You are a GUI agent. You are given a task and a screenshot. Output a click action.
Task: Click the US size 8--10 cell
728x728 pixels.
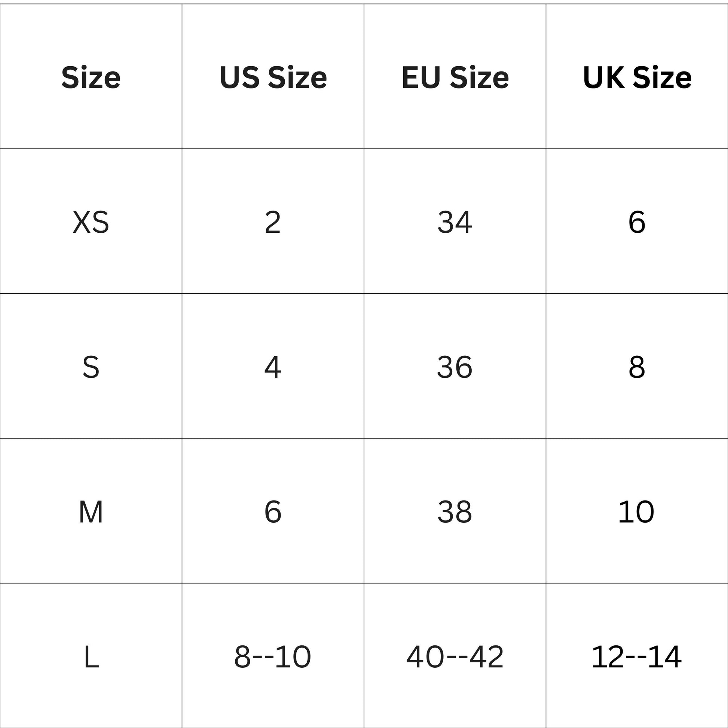point(273,657)
